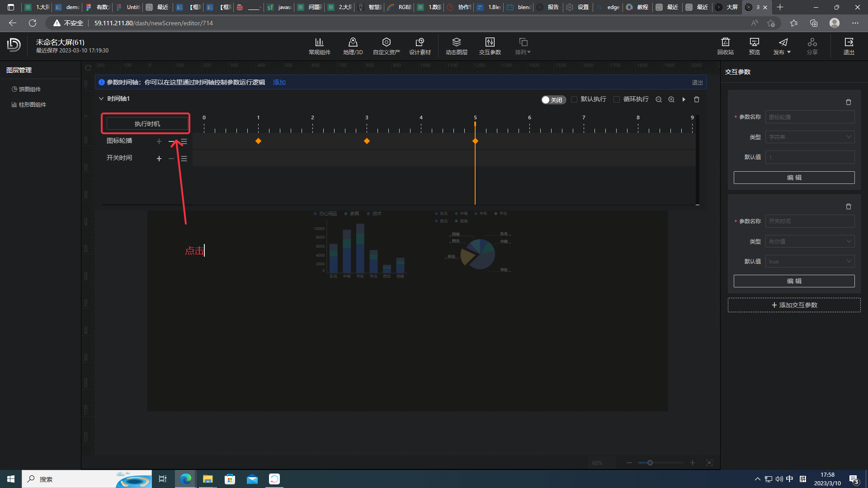Enable 默认执行 checkbox
This screenshot has height=488, width=868.
click(574, 99)
